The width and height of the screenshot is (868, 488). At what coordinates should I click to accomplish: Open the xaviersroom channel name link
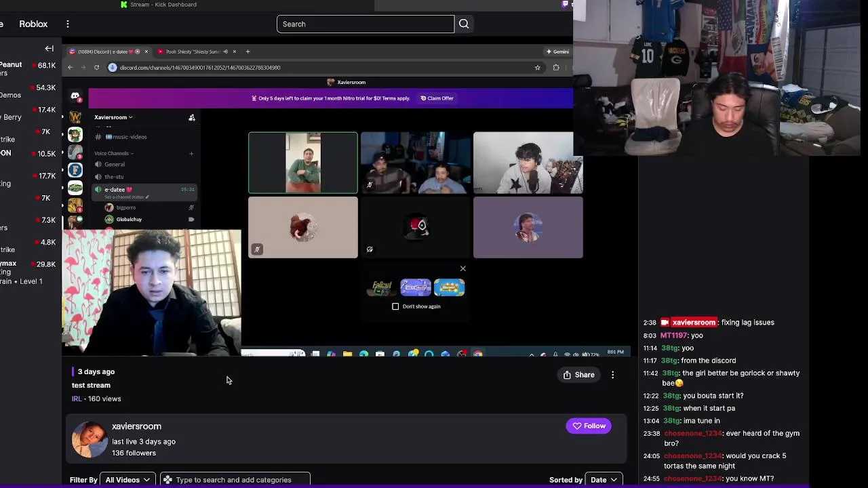[136, 426]
